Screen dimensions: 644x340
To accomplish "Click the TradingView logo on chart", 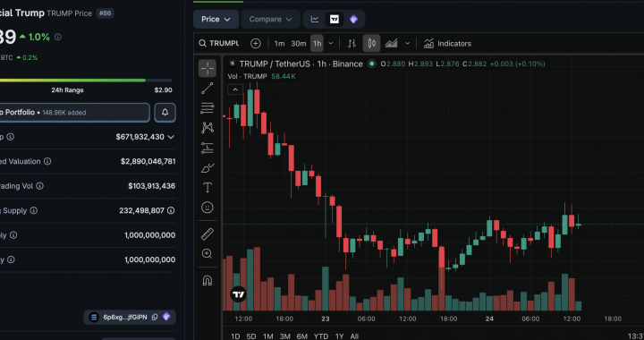I will pos(238,294).
